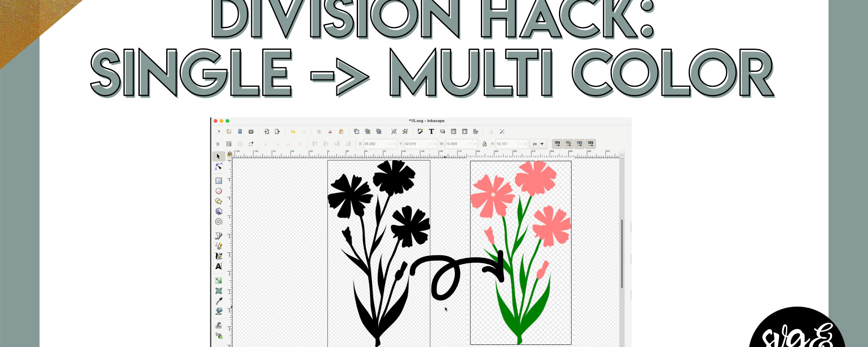The height and width of the screenshot is (347, 868).
Task: Click the Copy icon
Action: point(319,131)
